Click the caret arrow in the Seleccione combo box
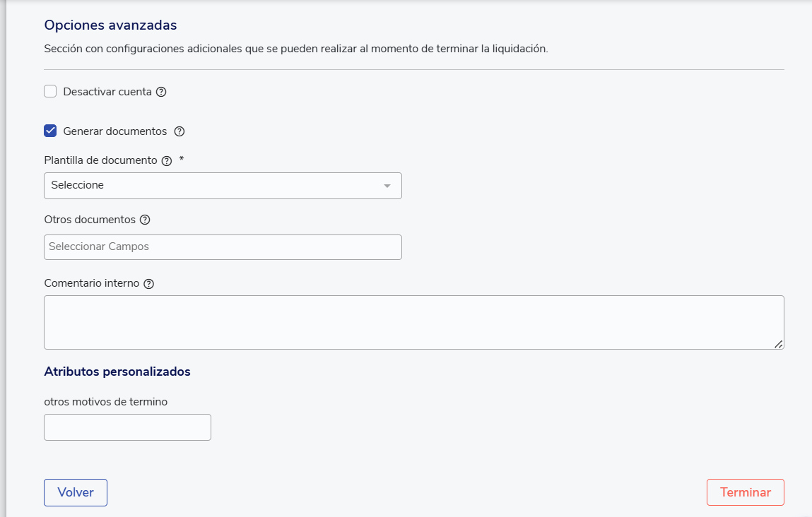The image size is (812, 517). 387,186
